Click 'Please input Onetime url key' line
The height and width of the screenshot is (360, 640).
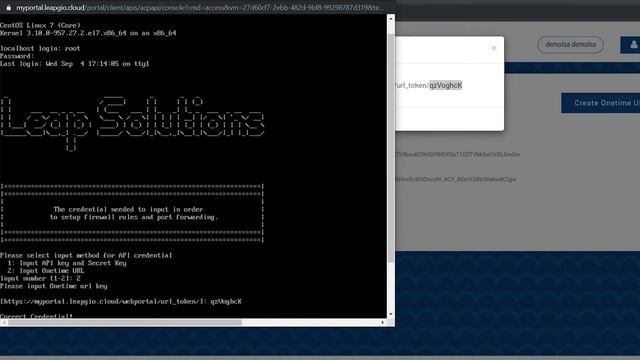coord(53,286)
